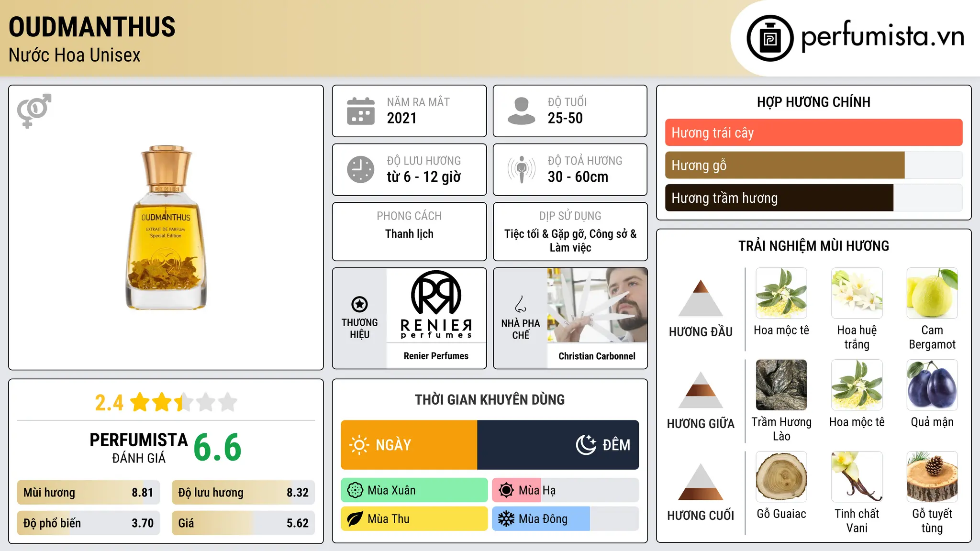The width and height of the screenshot is (980, 551).
Task: Click the longevity value từ 6 - 12 giờ
Action: pyautogui.click(x=424, y=177)
